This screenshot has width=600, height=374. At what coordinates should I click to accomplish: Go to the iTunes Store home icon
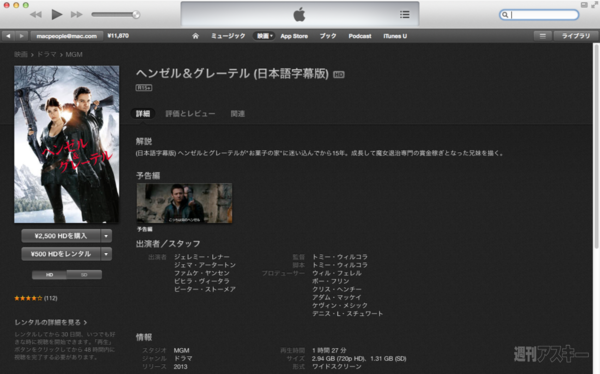196,36
